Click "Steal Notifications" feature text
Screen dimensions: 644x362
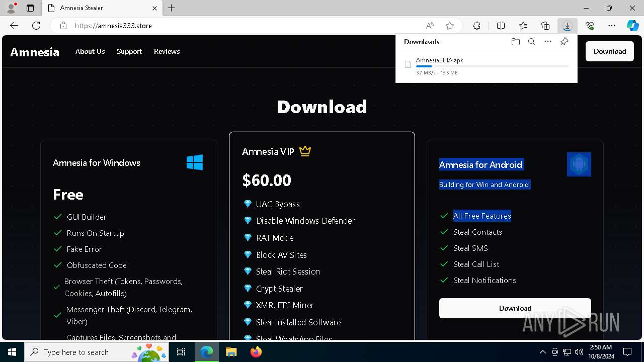(485, 280)
